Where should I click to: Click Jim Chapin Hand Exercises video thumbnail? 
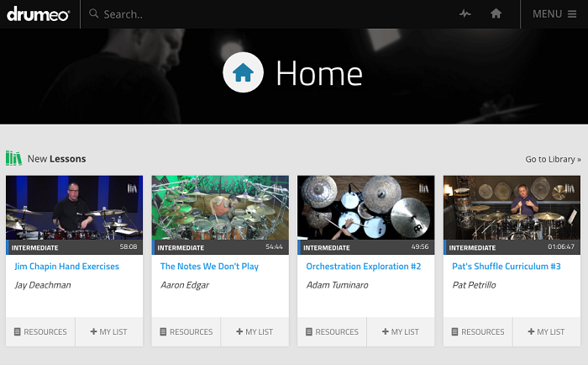(74, 208)
